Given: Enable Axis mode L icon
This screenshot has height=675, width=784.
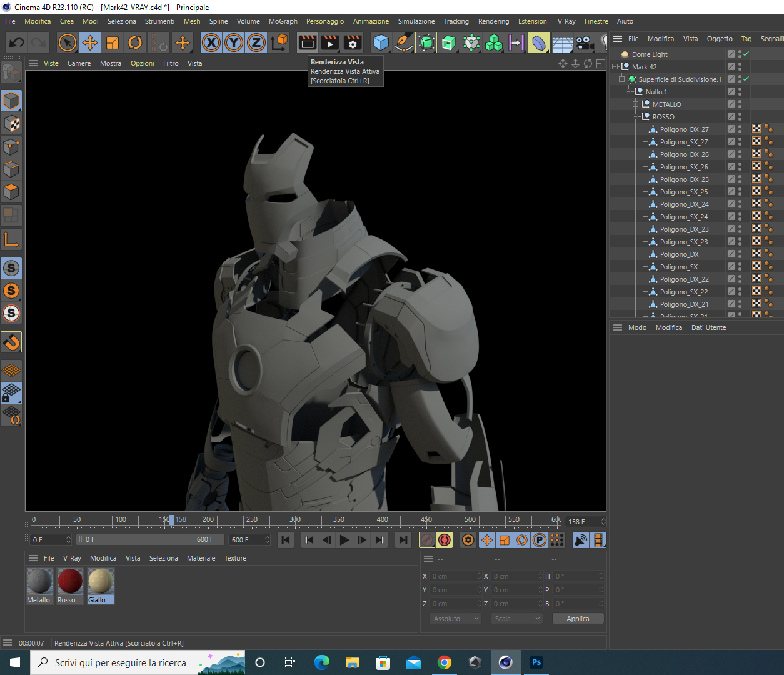Looking at the screenshot, I should coord(11,239).
